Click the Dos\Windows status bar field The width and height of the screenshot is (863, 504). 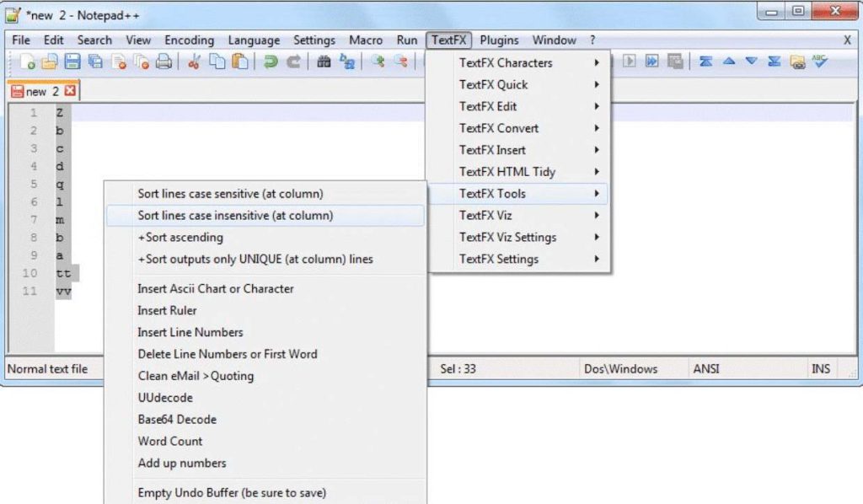pos(621,369)
